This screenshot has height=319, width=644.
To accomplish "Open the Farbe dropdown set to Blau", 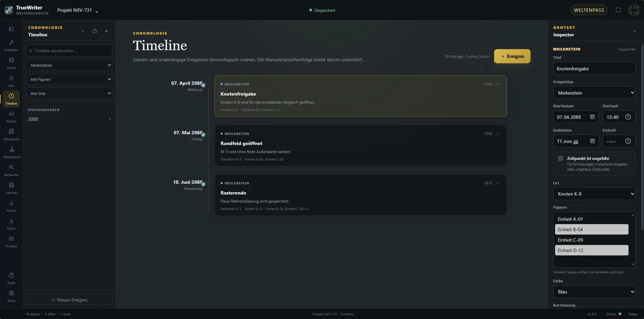I will coord(594,292).
